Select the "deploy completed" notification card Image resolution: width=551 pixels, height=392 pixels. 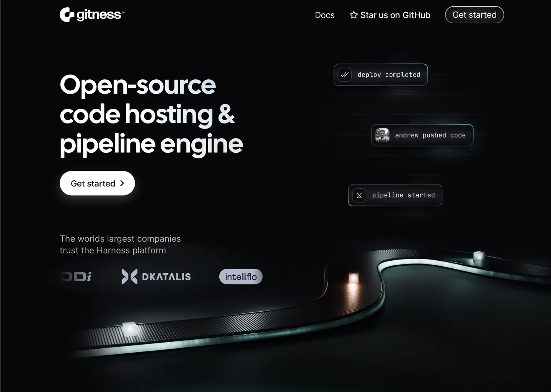(380, 75)
